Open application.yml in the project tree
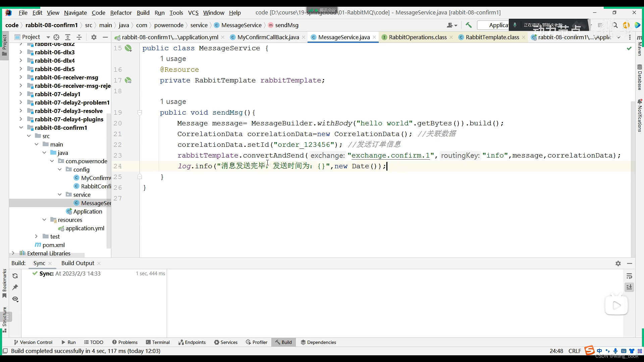The image size is (644, 362). (x=85, y=228)
